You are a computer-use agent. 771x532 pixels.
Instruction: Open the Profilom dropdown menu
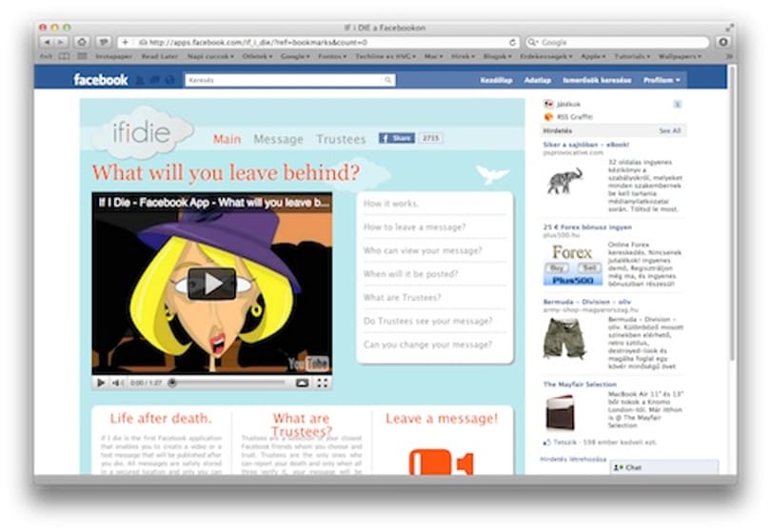[662, 80]
